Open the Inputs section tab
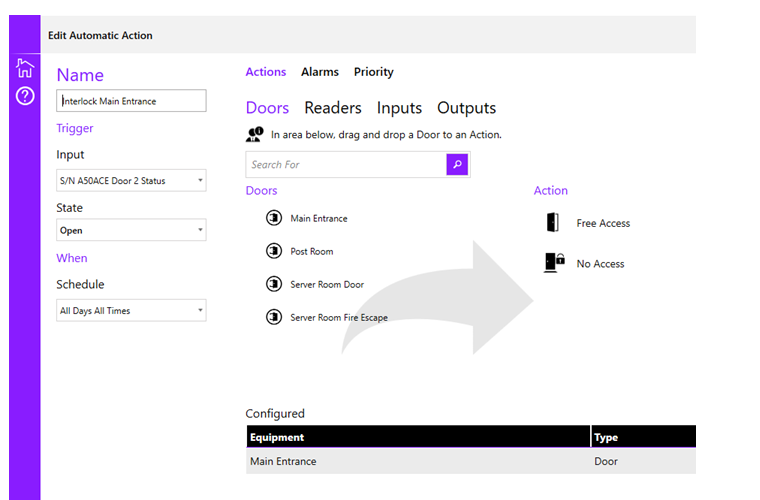 (x=399, y=108)
